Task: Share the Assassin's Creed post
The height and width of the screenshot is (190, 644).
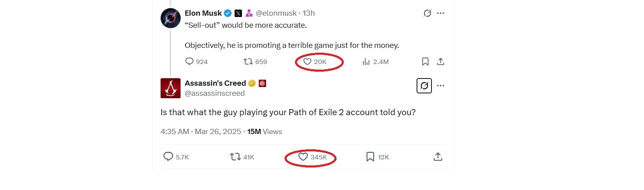Action: [x=438, y=157]
